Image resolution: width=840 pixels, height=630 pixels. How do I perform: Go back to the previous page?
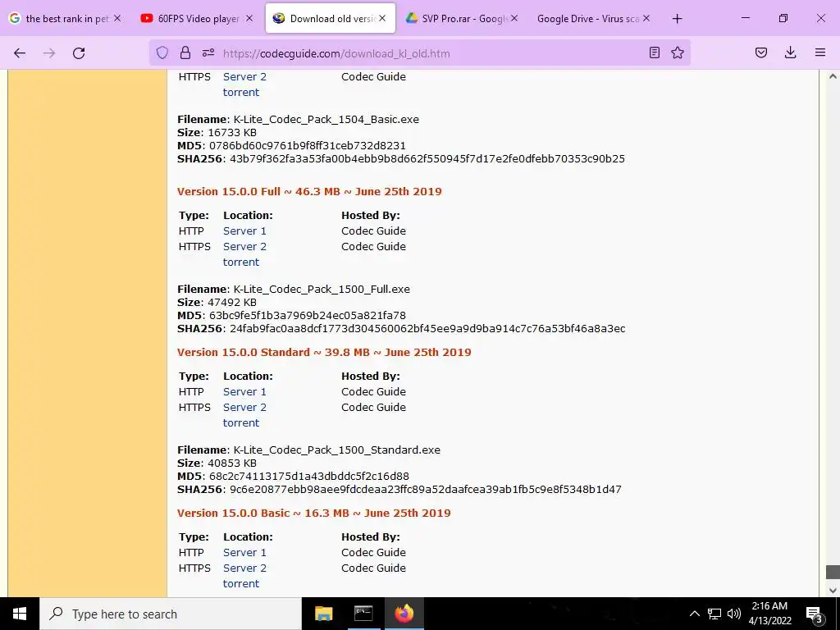[20, 53]
